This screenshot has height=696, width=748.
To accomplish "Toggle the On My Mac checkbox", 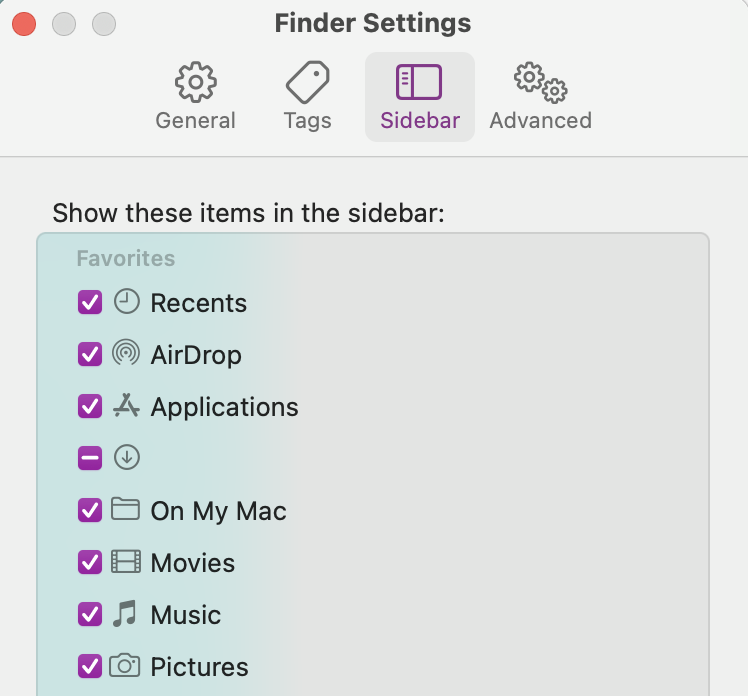I will pos(90,510).
